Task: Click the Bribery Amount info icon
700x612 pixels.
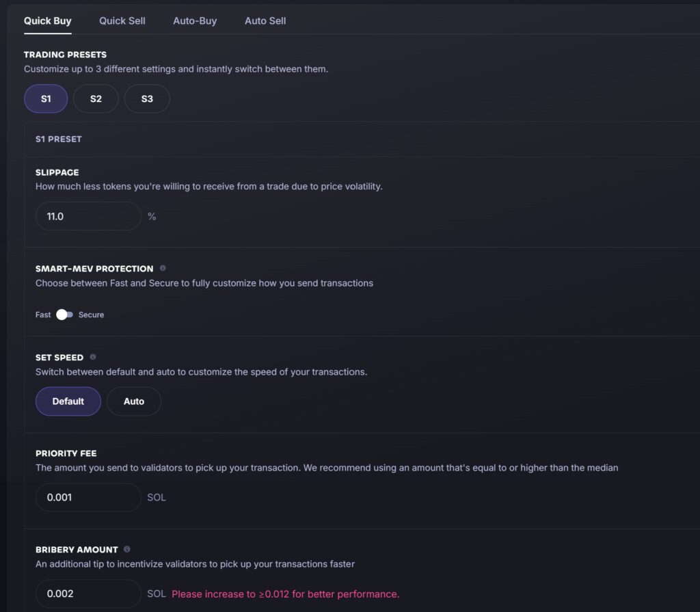Action: pyautogui.click(x=126, y=549)
